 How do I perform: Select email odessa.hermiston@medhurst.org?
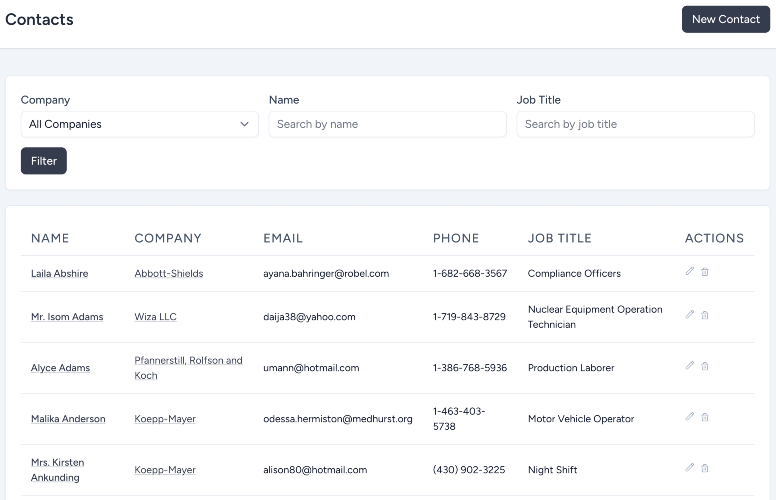338,419
